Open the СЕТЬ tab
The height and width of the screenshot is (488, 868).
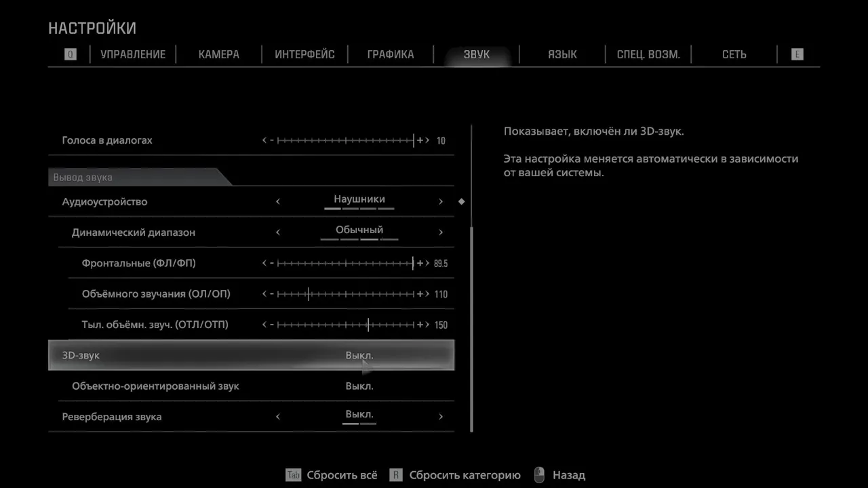pos(734,54)
